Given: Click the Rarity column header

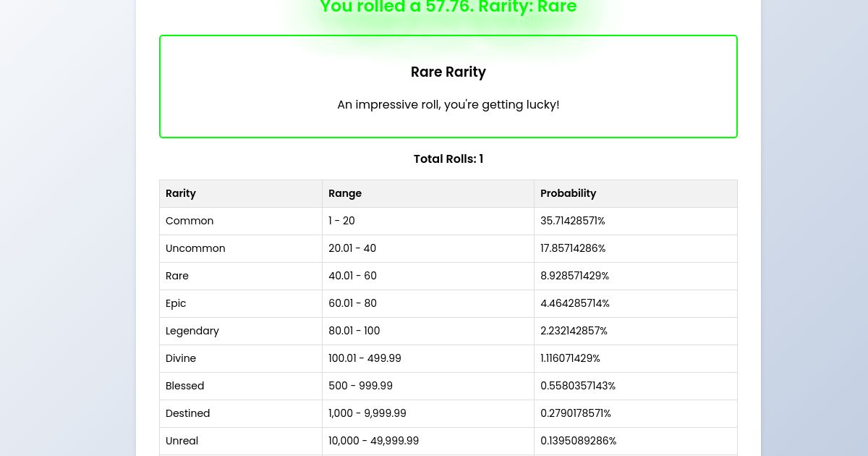Looking at the screenshot, I should (181, 193).
